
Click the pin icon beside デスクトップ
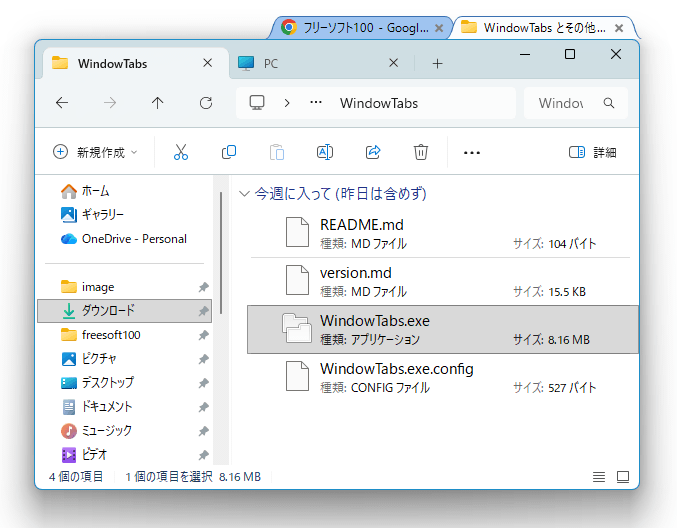point(203,383)
